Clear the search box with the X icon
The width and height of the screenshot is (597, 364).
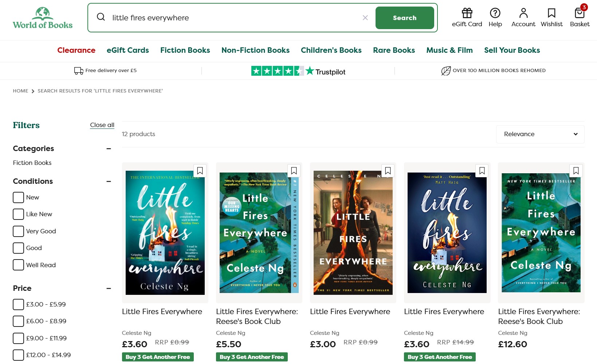365,17
